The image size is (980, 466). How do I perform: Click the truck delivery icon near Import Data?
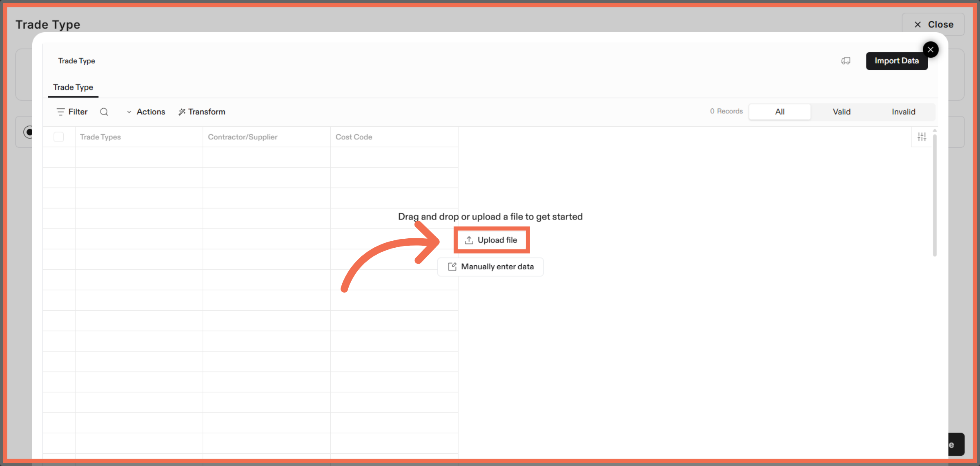coord(846,60)
